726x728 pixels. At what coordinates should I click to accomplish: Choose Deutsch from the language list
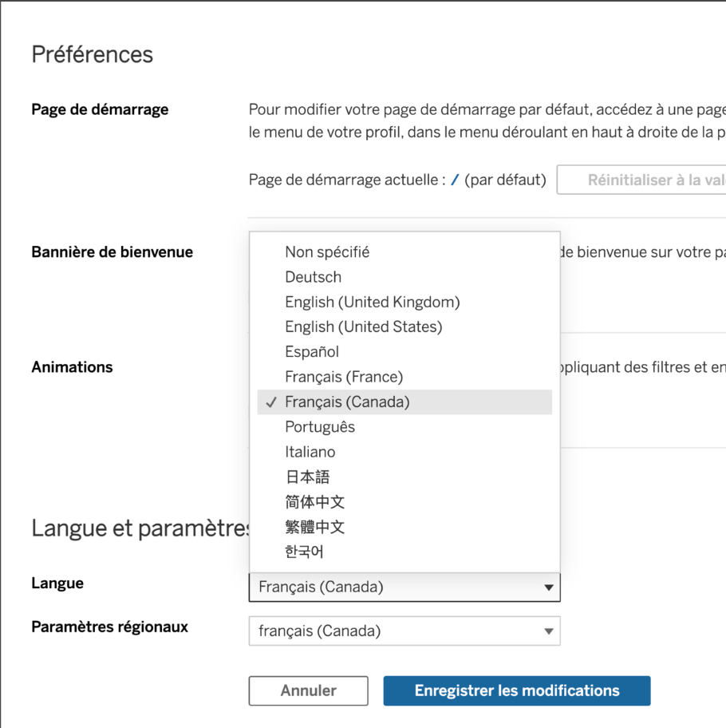(x=314, y=277)
